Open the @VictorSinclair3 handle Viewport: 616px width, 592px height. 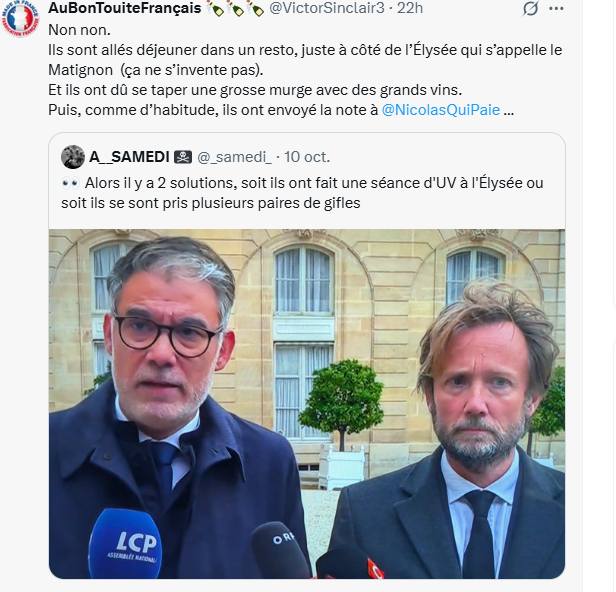[x=326, y=8]
